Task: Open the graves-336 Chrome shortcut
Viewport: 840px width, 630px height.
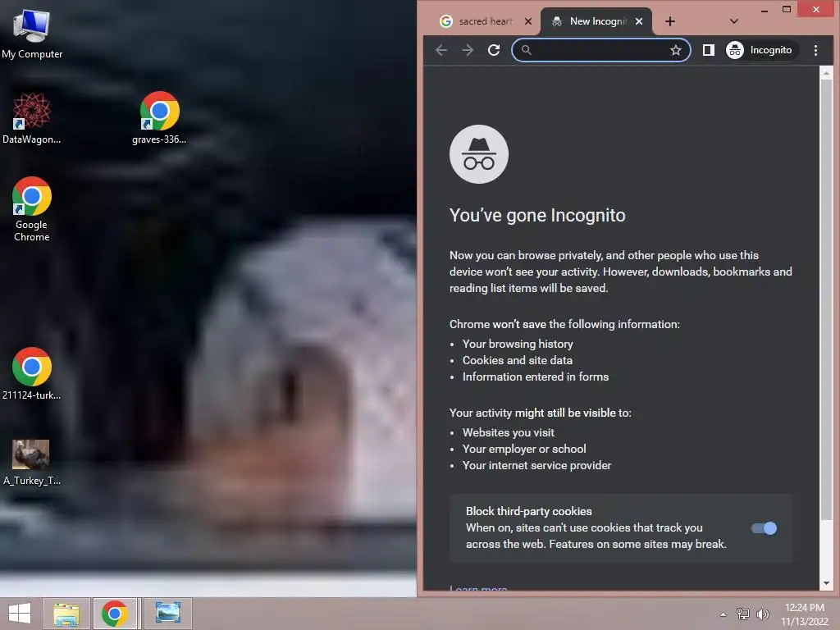Action: [x=159, y=118]
